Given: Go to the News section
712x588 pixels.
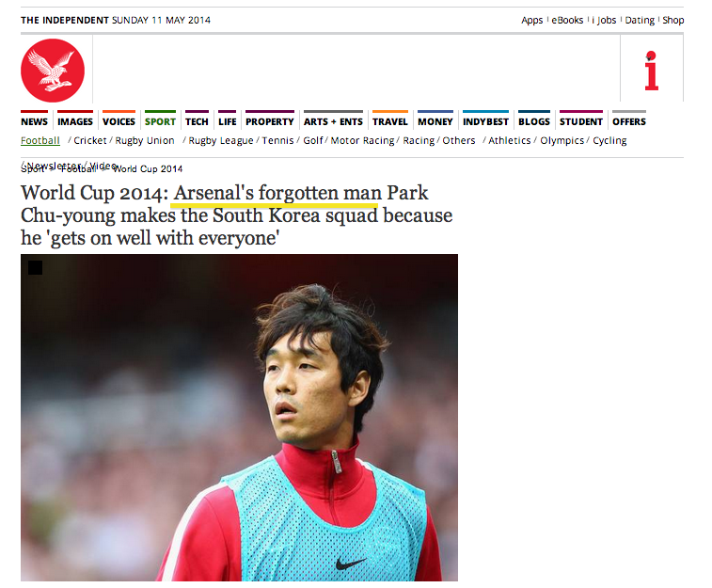Looking at the screenshot, I should point(34,121).
